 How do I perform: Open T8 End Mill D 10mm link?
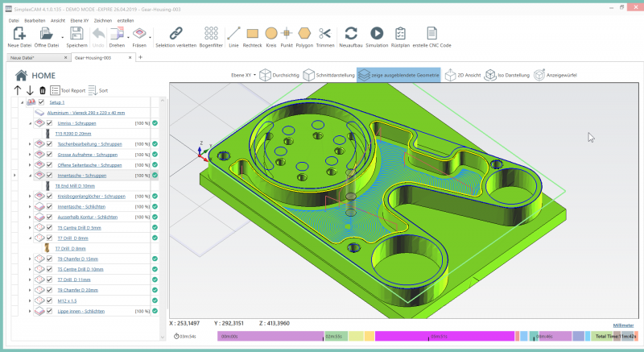pos(75,185)
